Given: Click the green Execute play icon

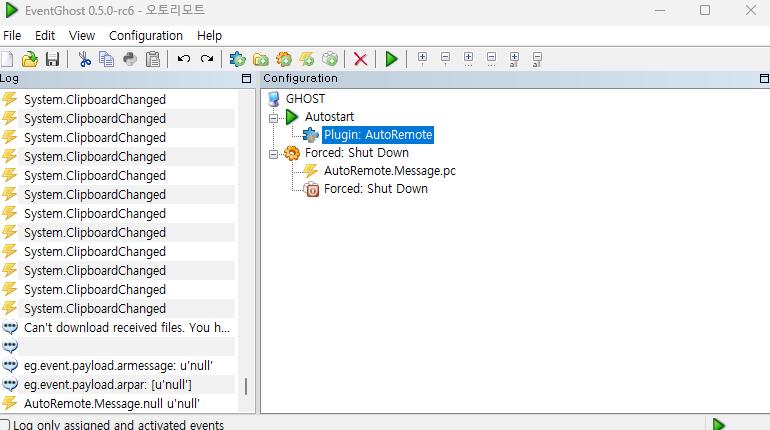Looking at the screenshot, I should tap(391, 59).
